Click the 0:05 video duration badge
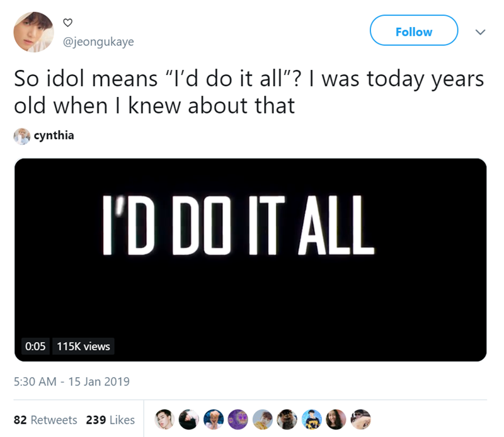 35,346
